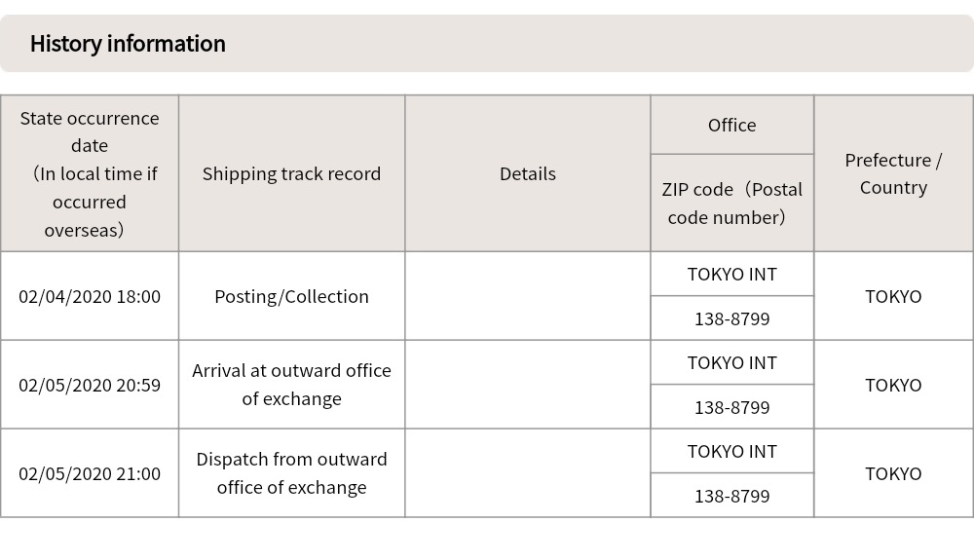Click TOKYO prefecture in the Dispatch row

tap(893, 473)
